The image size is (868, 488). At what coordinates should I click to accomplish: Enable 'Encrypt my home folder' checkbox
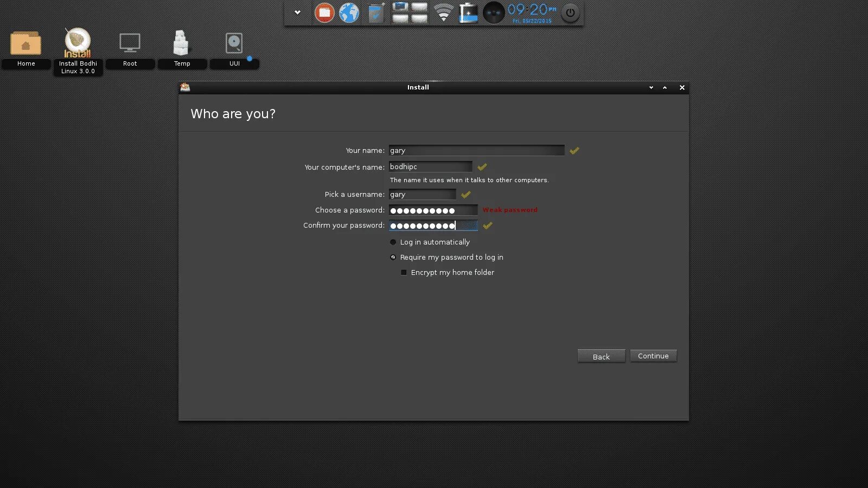[448, 272]
